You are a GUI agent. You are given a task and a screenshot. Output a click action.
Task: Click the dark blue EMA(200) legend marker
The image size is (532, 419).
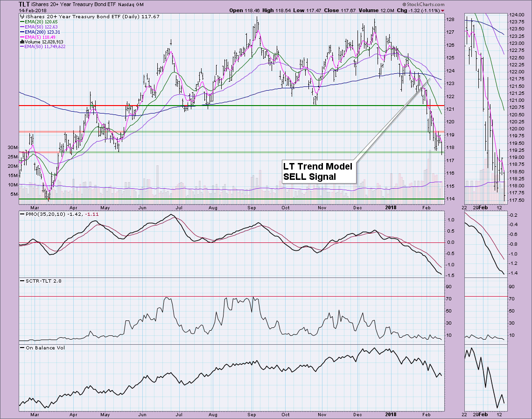pos(22,32)
